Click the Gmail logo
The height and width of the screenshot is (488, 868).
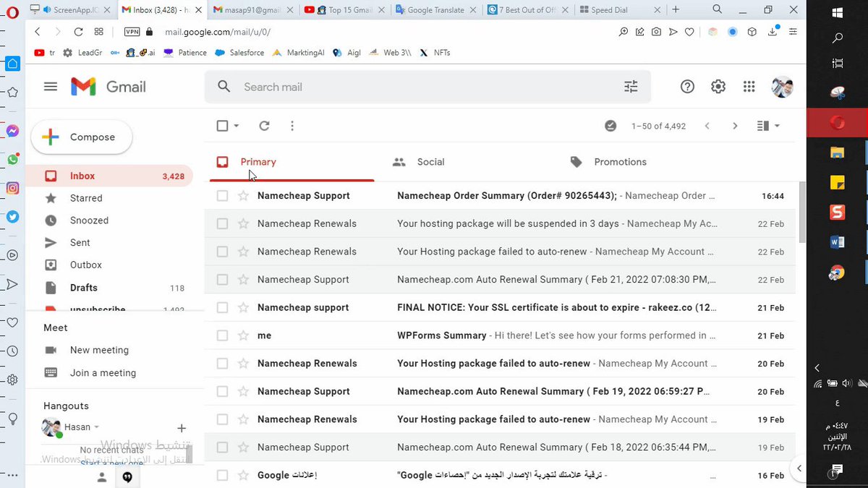(109, 87)
